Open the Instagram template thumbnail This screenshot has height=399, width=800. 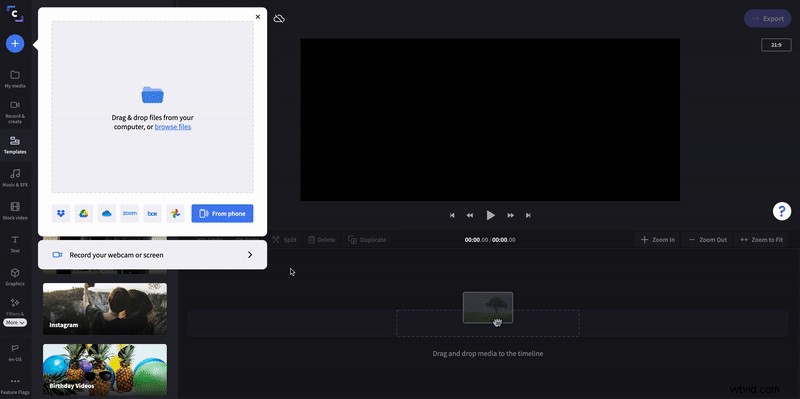coord(105,309)
